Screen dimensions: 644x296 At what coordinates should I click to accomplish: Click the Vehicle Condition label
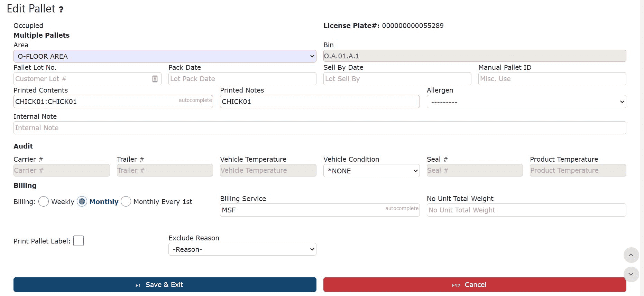pyautogui.click(x=351, y=159)
